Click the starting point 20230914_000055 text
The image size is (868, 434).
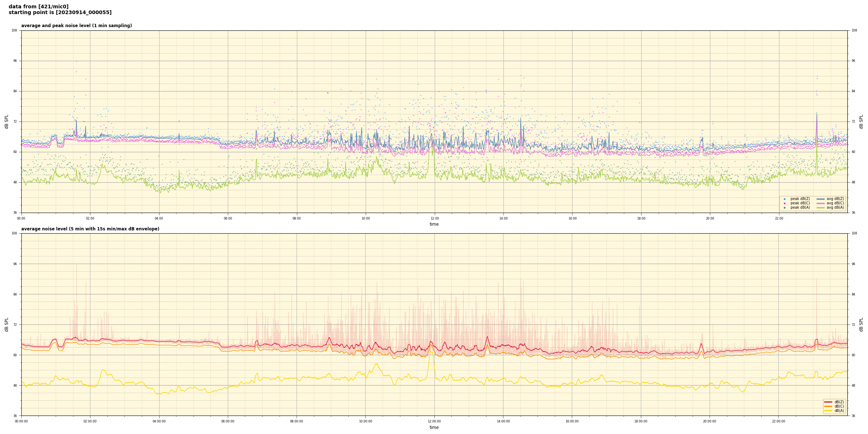60,13
